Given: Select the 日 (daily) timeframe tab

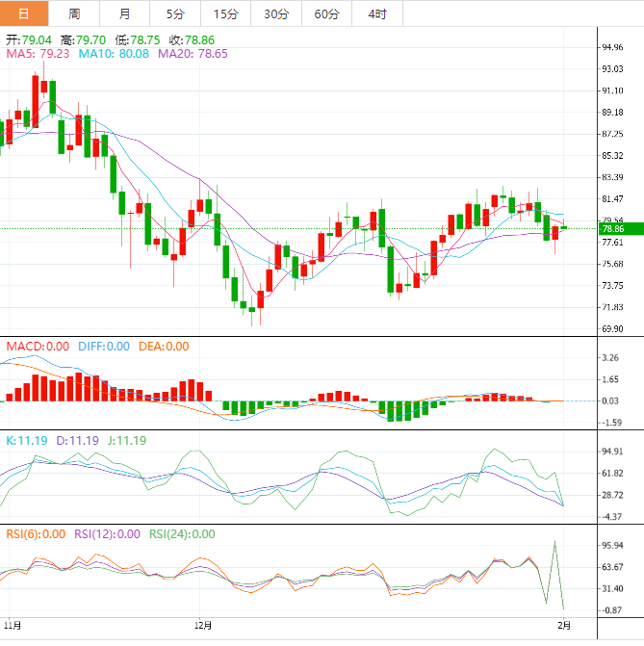Looking at the screenshot, I should tap(24, 13).
